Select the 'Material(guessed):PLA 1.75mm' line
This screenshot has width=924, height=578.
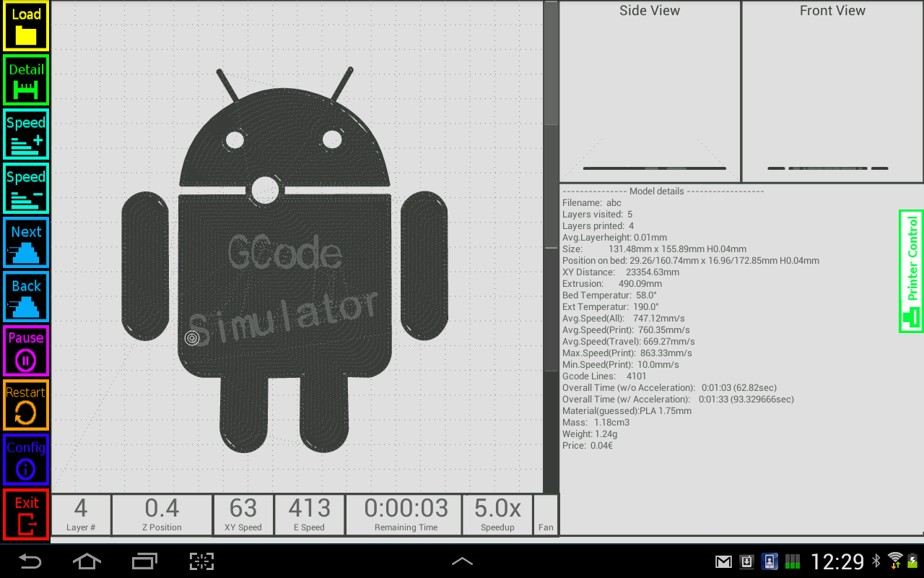coord(627,411)
